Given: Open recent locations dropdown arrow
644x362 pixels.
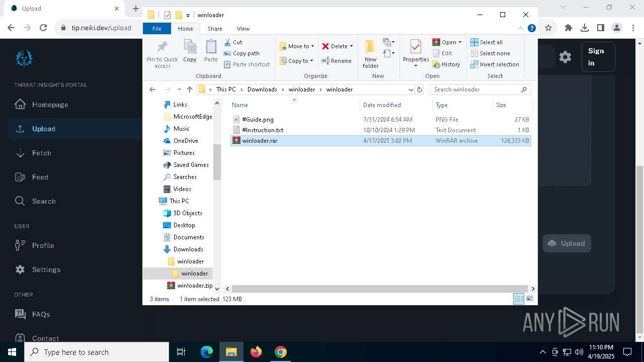Looking at the screenshot, I should click(179, 89).
